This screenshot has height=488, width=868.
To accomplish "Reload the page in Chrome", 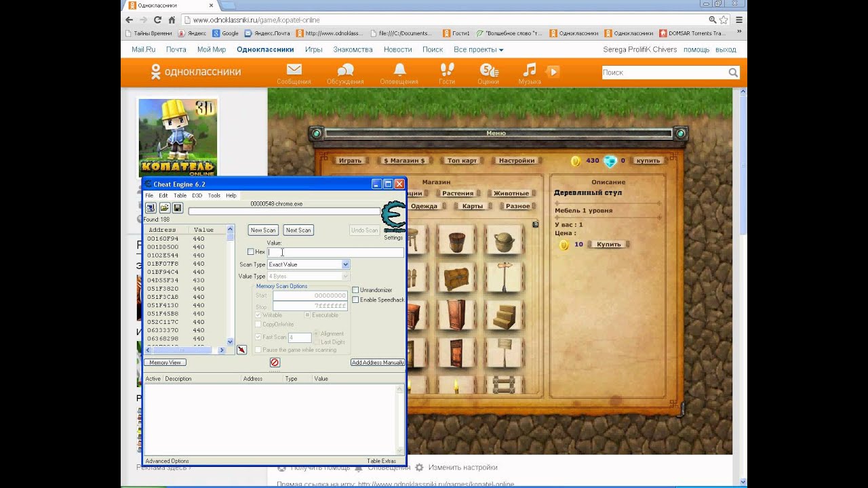I will coord(158,20).
